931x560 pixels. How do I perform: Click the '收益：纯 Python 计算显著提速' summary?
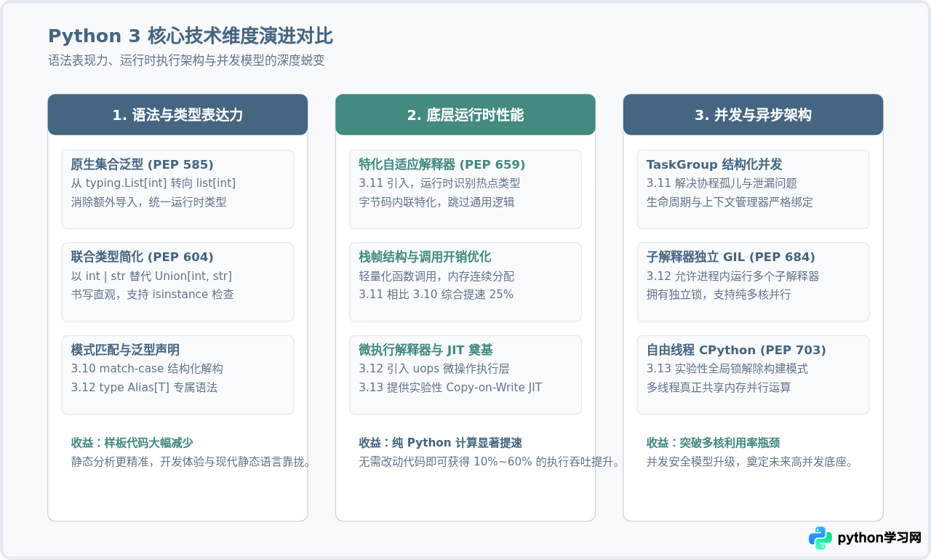[x=440, y=443]
